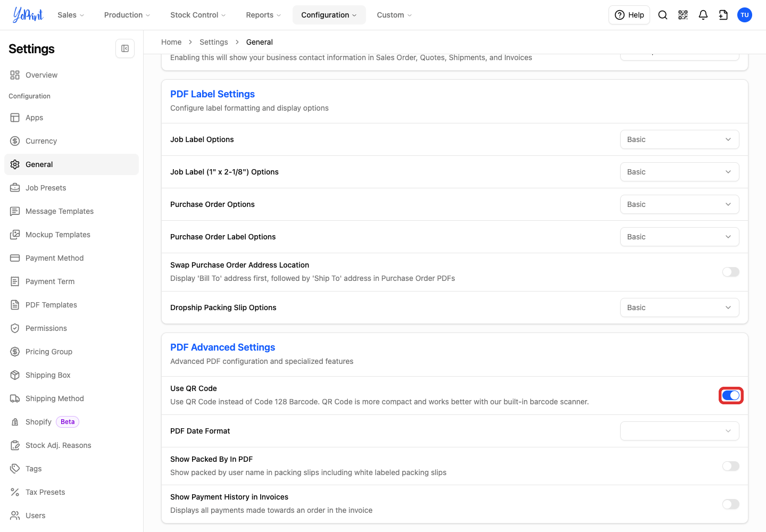The image size is (766, 532).
Task: Open the Job Label Options dropdown
Action: pyautogui.click(x=680, y=139)
